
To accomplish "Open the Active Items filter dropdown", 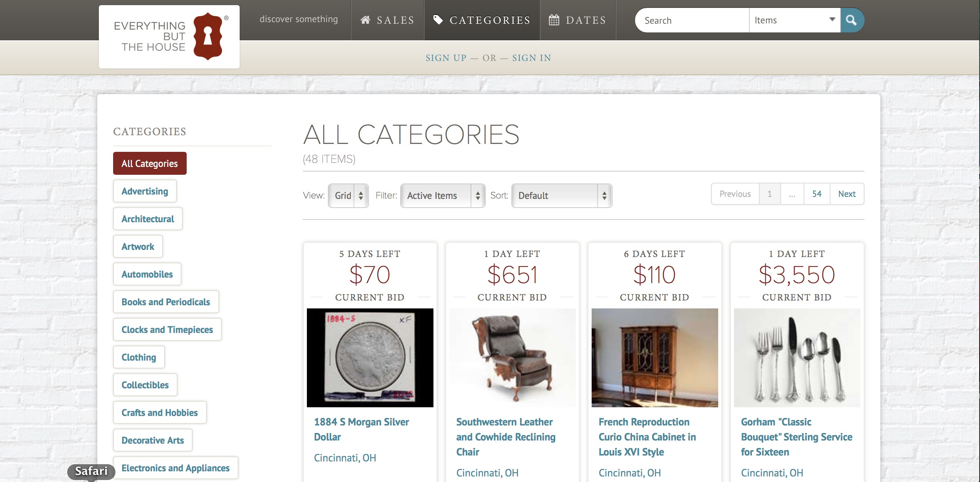I will click(x=442, y=195).
